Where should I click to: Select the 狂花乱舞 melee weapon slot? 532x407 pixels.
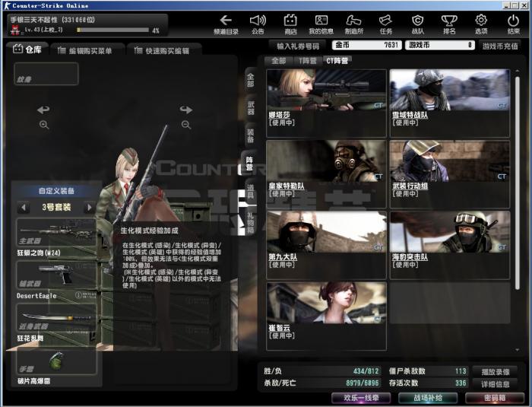[x=56, y=318]
